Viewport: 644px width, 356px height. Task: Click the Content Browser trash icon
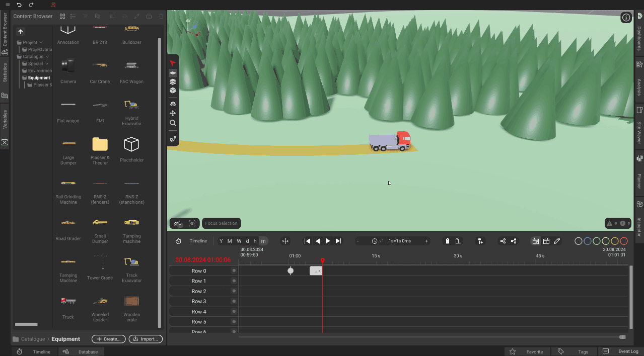[x=161, y=16]
